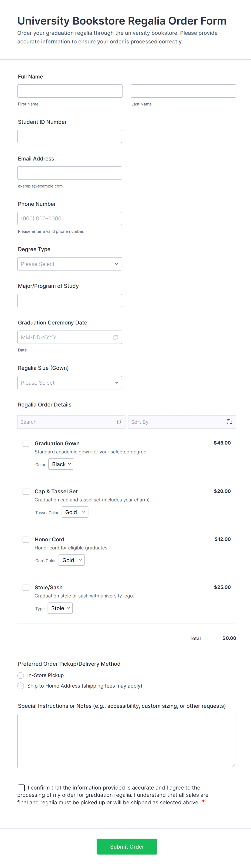
Task: Tick the Honor Cord checkbox
Action: pyautogui.click(x=26, y=539)
